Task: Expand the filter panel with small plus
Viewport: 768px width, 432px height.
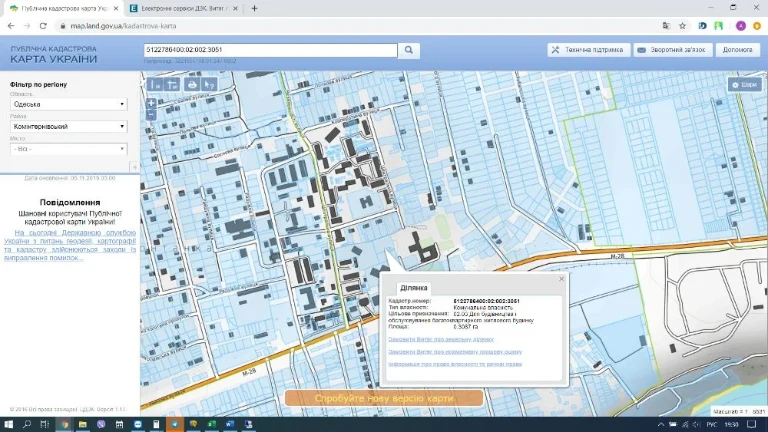Action: [x=135, y=168]
